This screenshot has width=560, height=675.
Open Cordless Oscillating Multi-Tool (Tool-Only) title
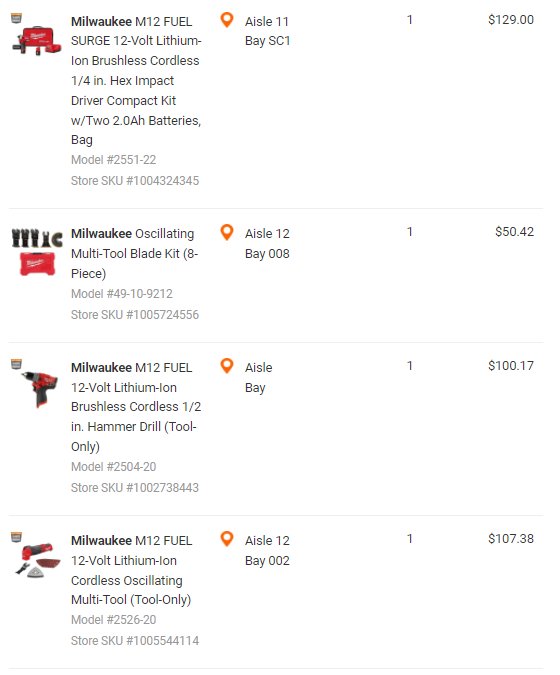coord(131,570)
